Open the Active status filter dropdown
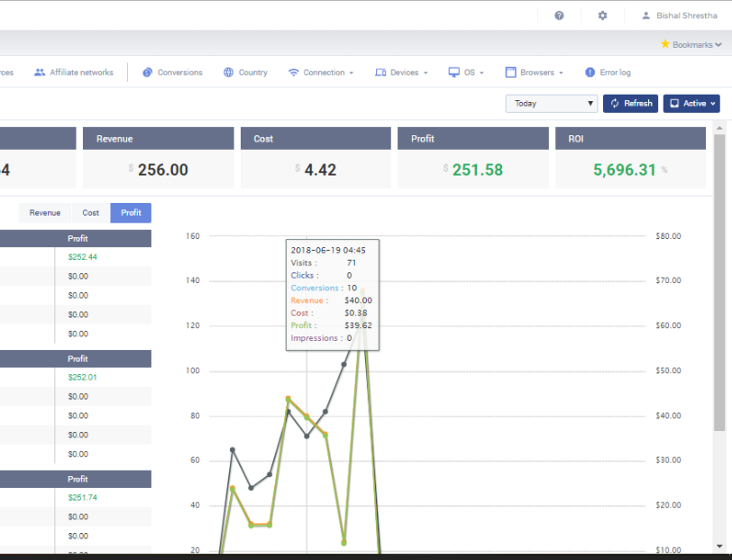This screenshot has width=732, height=560. 691,104
